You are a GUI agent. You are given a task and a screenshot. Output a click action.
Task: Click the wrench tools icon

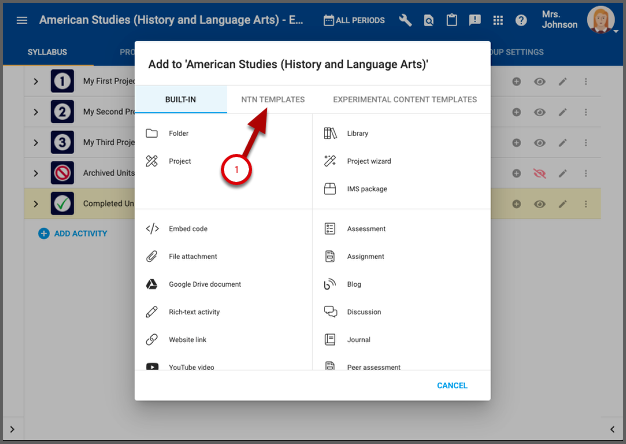[405, 20]
